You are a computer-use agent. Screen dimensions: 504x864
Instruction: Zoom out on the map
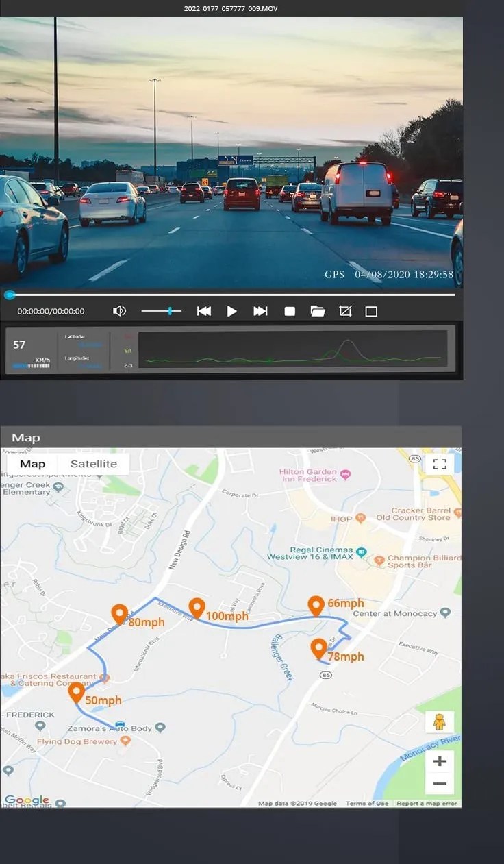coord(440,783)
